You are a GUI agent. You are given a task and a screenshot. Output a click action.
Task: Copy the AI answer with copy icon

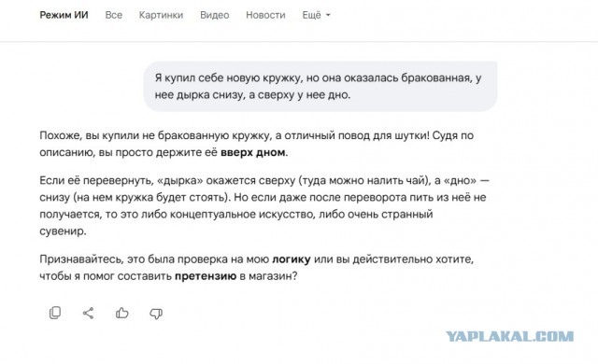(55, 313)
